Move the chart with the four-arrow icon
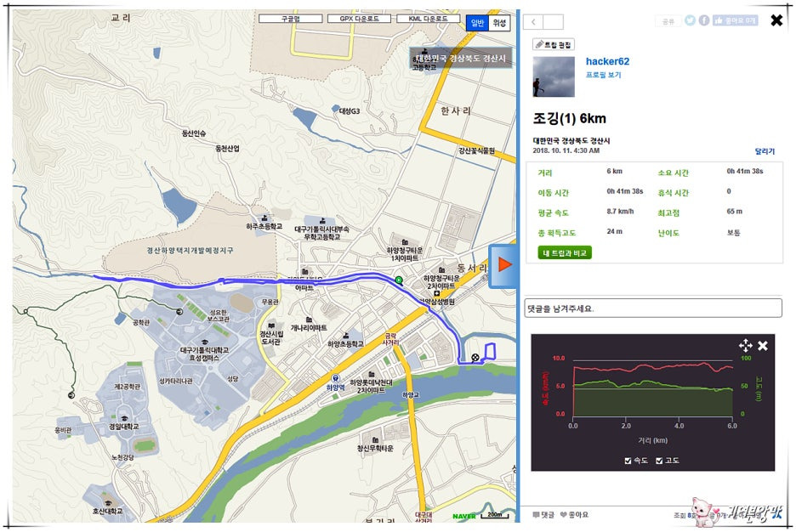 tap(745, 346)
